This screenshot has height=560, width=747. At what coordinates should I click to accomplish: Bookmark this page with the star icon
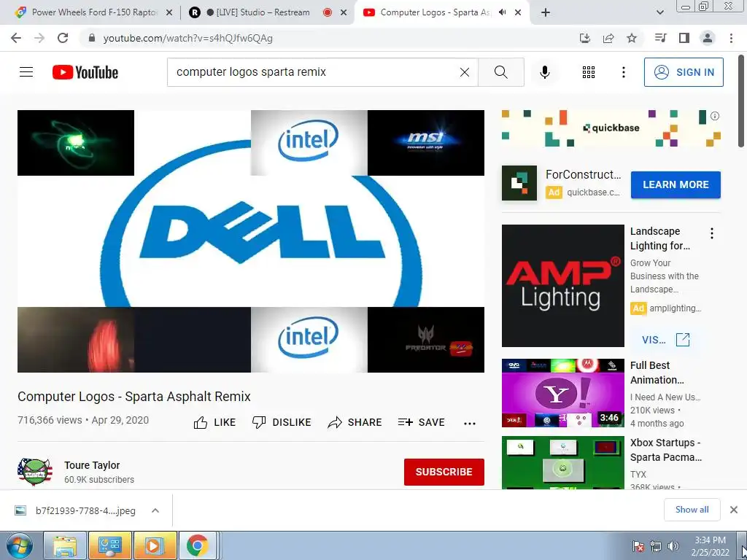(632, 38)
